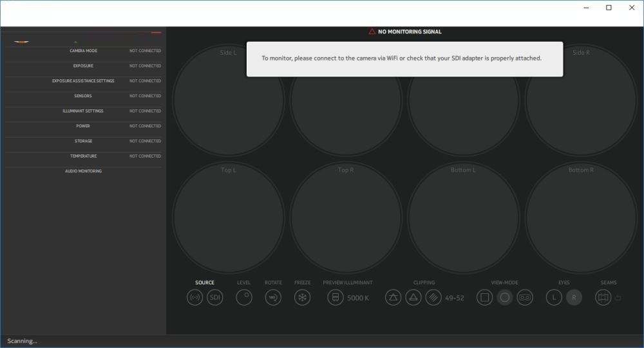This screenshot has width=644, height=348.
Task: Expand the Illuminant Settings section
Action: (x=83, y=111)
